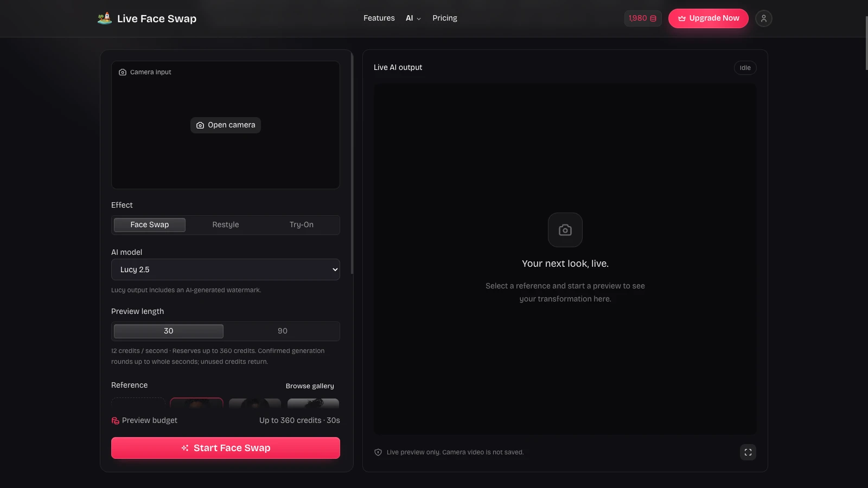Viewport: 868px width, 488px height.
Task: Click the 'Your next look, live.' heading
Action: (x=565, y=264)
